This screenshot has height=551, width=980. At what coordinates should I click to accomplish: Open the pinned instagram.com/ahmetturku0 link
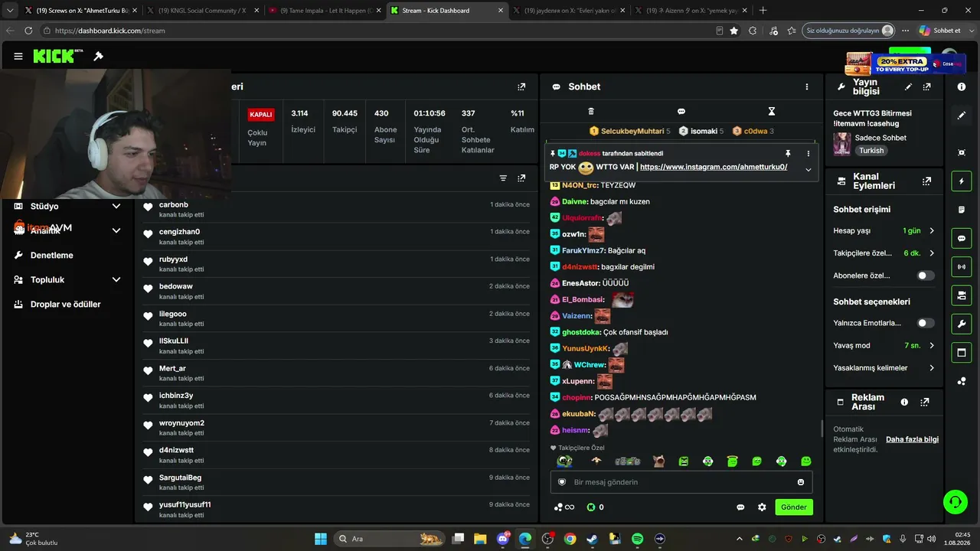714,167
